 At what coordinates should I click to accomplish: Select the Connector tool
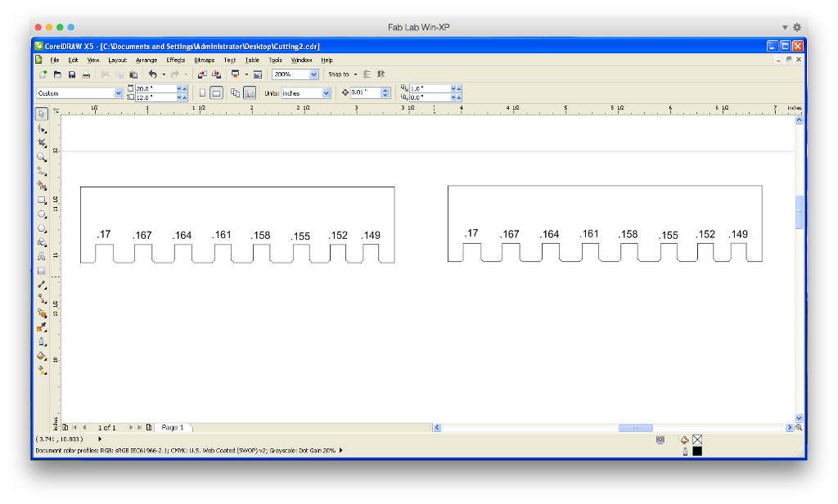coord(42,299)
